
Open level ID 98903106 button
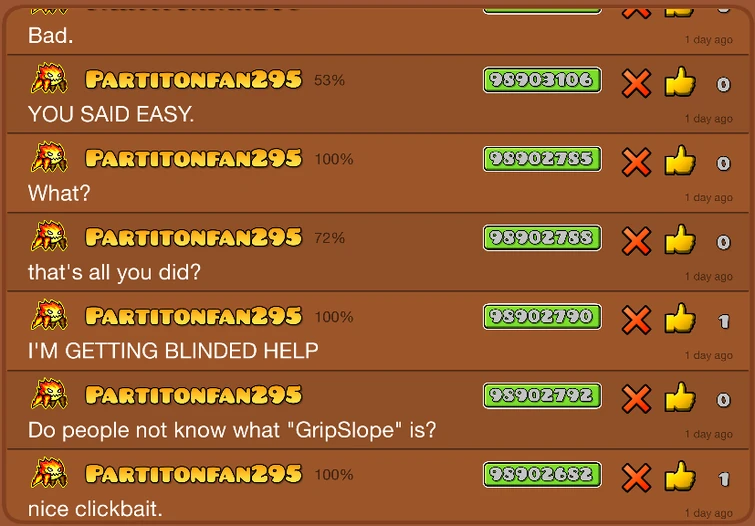542,79
